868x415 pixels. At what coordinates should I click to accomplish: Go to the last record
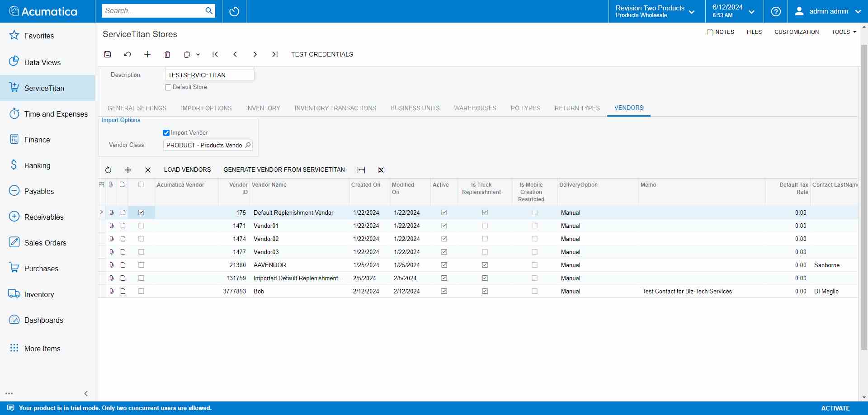point(275,54)
